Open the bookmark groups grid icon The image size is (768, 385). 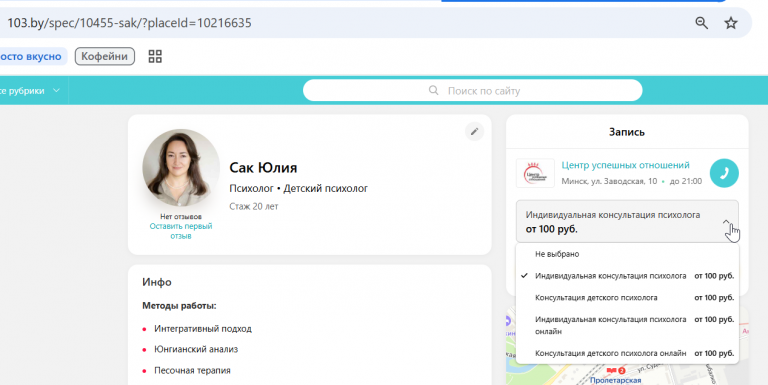point(155,56)
